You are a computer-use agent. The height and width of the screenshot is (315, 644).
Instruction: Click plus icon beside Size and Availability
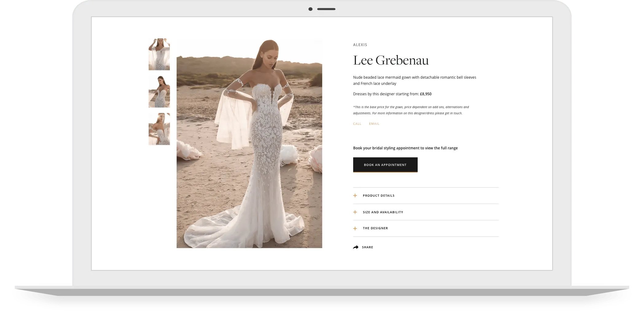click(355, 212)
